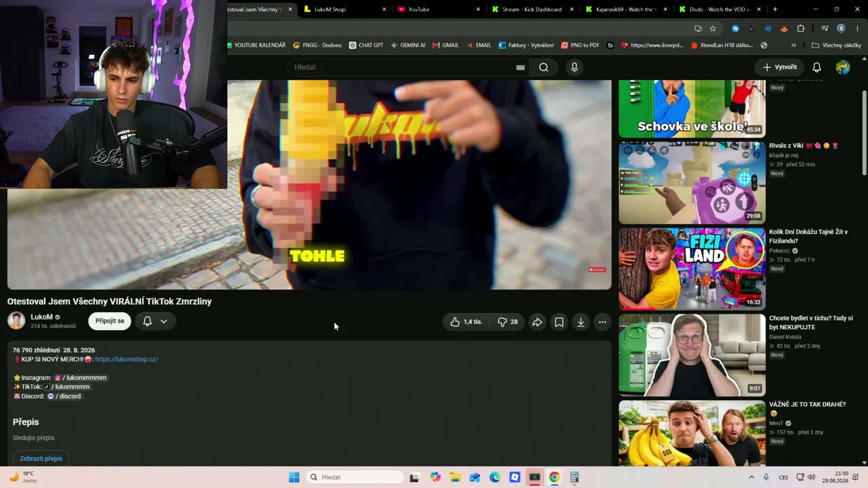Click the Připojit se join button
This screenshot has height=488, width=868.
tap(110, 321)
